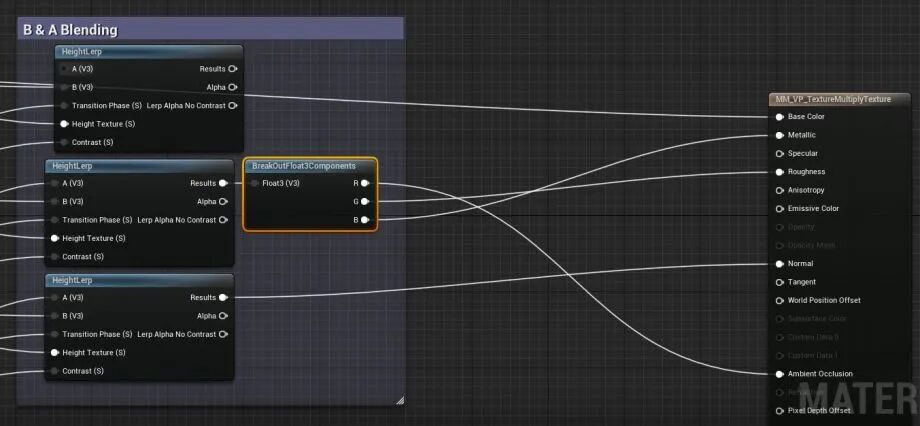Select the Specular pin on material output
Viewport: 920px width, 426px height.
pos(780,154)
